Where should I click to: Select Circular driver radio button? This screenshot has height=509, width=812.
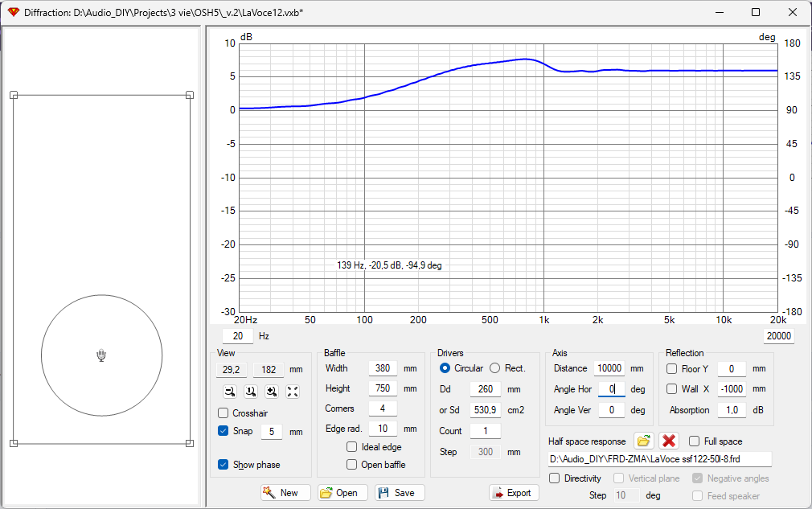tap(445, 368)
